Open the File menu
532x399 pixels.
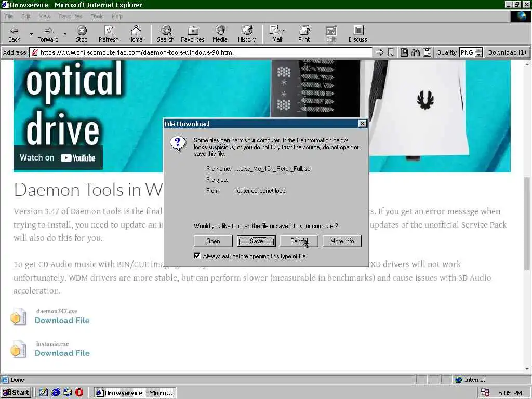click(9, 16)
